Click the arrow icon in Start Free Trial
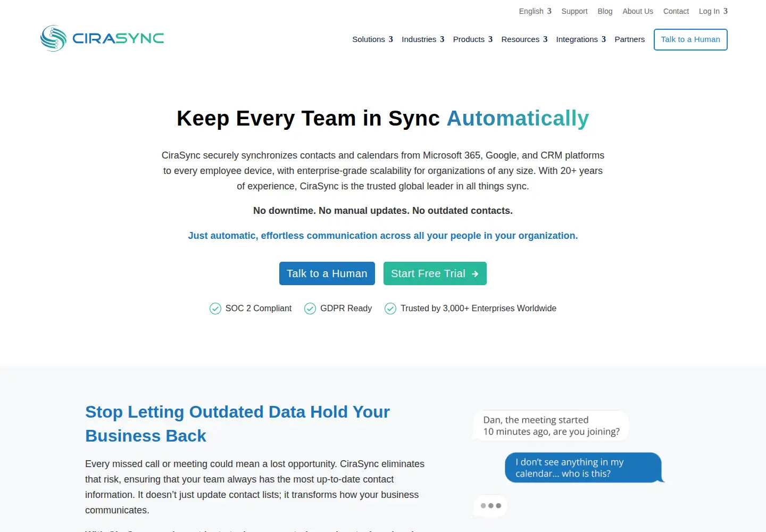 click(475, 274)
